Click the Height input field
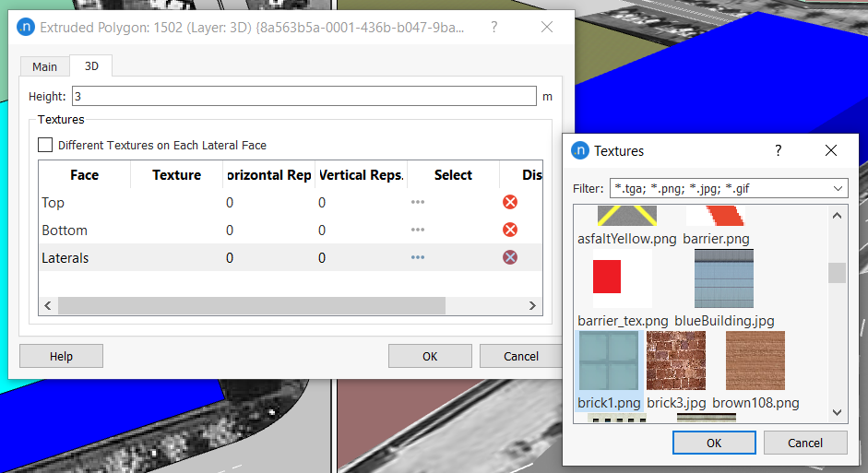 [304, 96]
